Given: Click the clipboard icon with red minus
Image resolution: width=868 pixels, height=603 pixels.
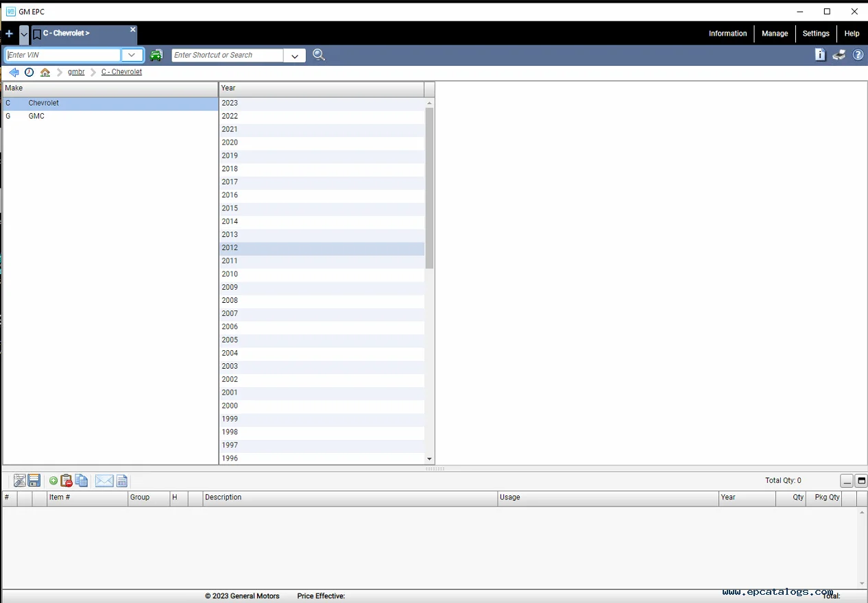Looking at the screenshot, I should tap(67, 481).
